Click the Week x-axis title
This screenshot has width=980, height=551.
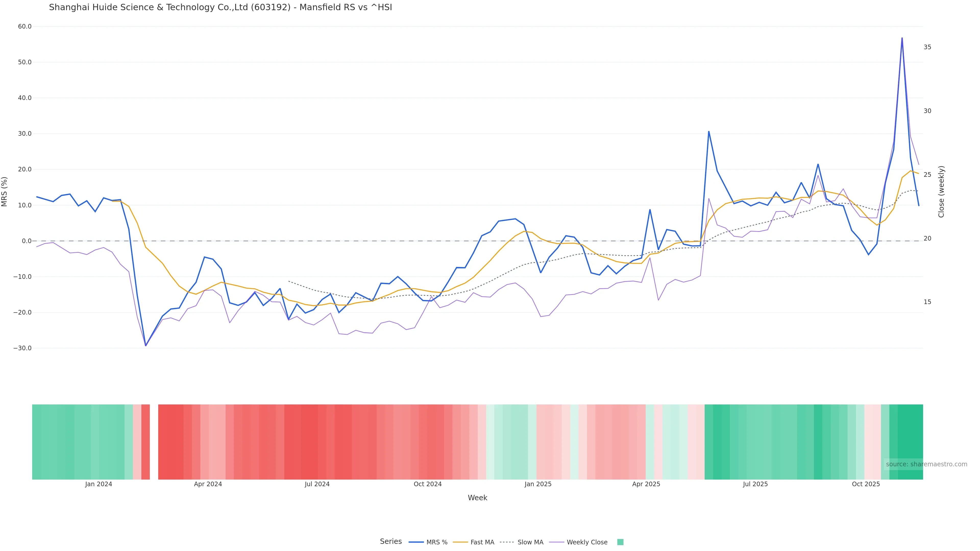(x=477, y=498)
